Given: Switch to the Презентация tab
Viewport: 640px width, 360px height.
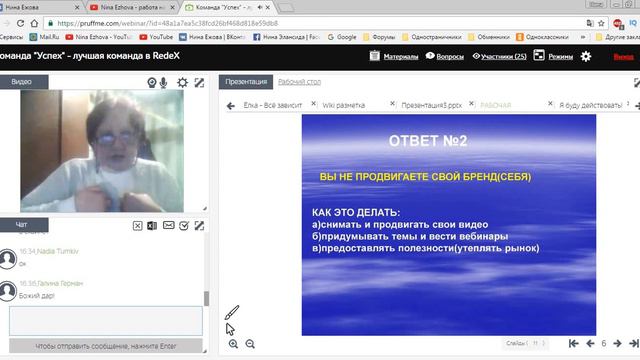Looking at the screenshot, I should [x=246, y=82].
